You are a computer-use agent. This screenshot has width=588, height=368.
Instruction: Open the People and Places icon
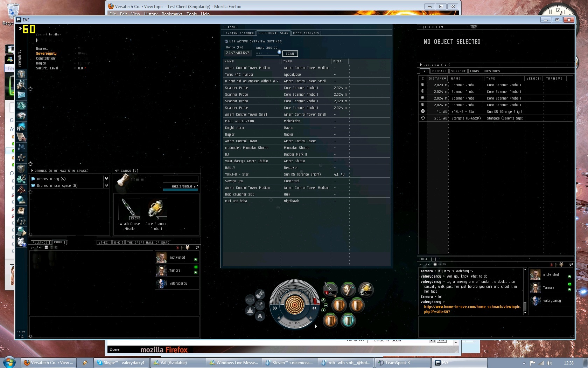[21, 84]
